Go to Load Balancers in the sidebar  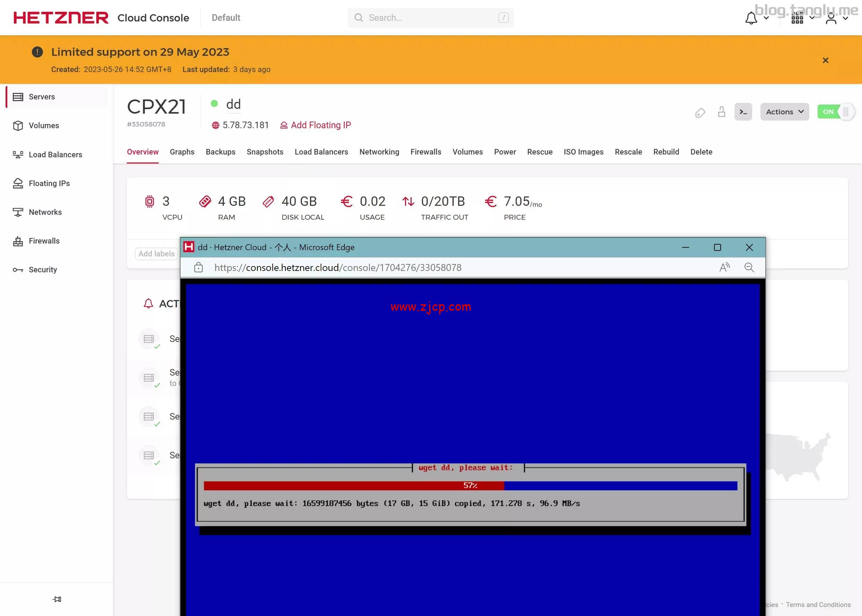pos(55,155)
